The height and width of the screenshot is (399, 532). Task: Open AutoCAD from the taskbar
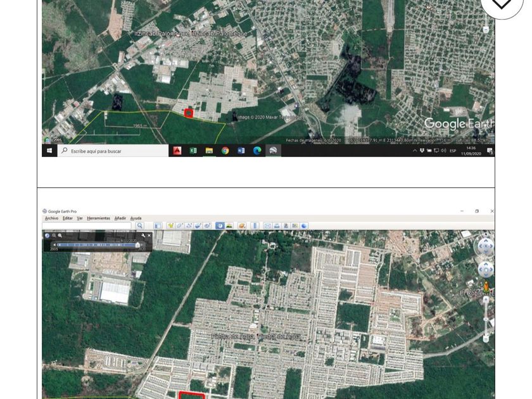point(177,151)
